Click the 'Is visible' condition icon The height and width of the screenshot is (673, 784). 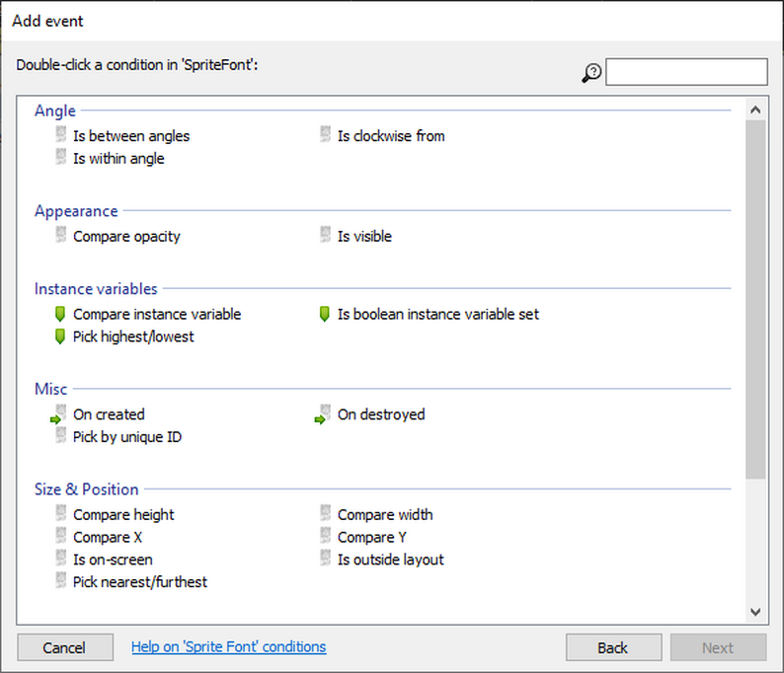pyautogui.click(x=325, y=236)
